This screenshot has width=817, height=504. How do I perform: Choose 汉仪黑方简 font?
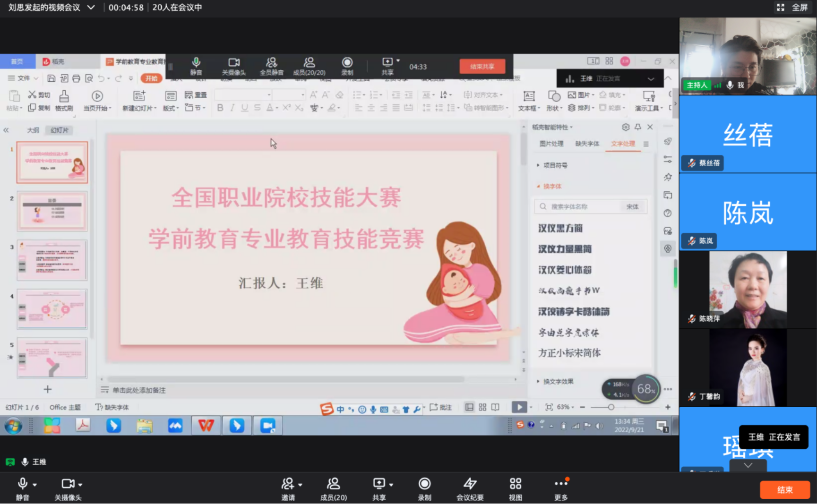560,228
